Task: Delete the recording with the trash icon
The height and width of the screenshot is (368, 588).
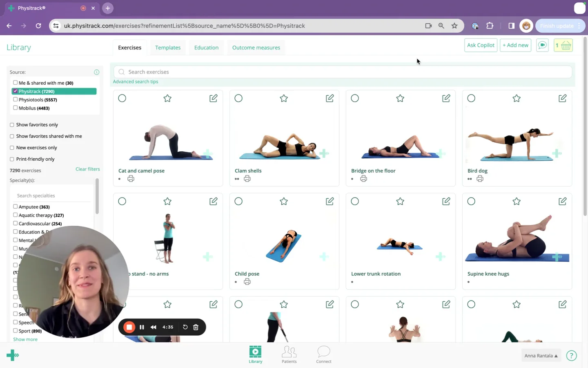Action: [196, 327]
